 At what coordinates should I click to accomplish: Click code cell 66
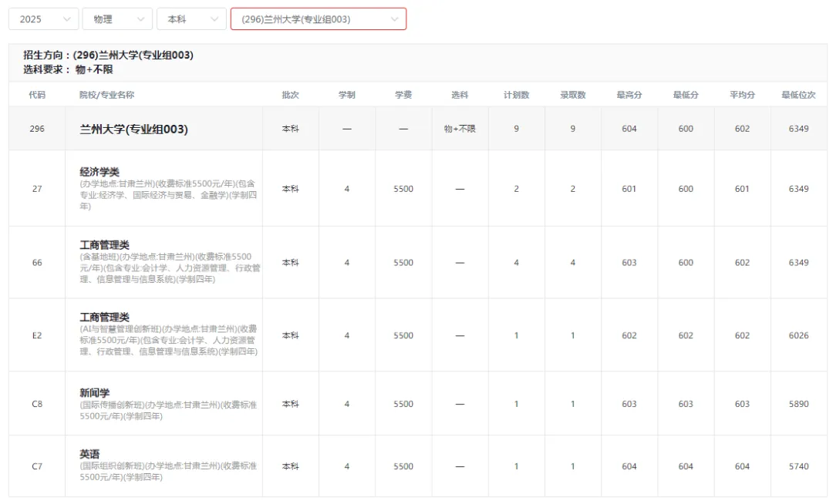pos(37,263)
